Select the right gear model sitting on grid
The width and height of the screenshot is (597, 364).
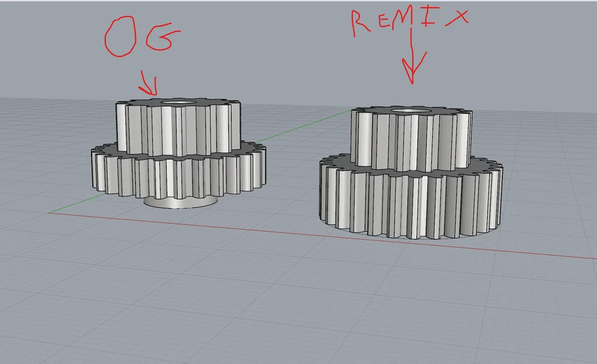(x=411, y=172)
